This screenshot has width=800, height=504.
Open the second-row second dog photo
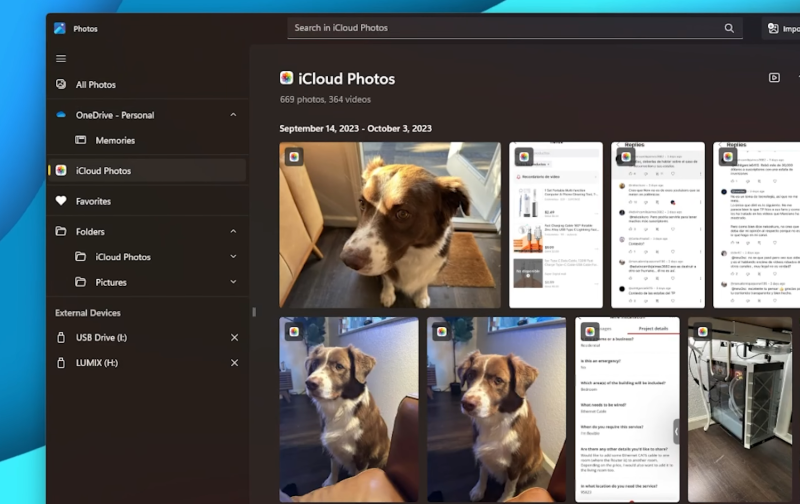[496, 410]
